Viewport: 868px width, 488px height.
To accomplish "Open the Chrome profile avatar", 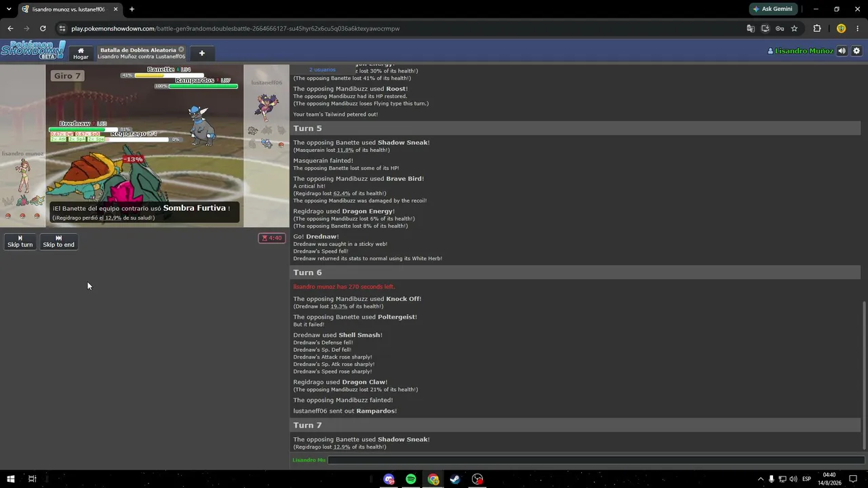I will [841, 28].
